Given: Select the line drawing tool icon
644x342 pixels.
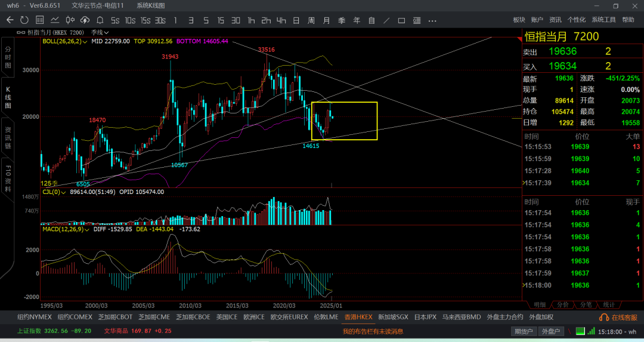Looking at the screenshot, I should pos(386,20).
